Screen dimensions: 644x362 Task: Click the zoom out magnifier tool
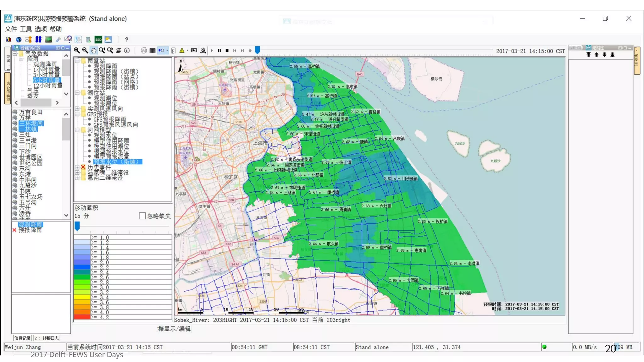(x=85, y=50)
